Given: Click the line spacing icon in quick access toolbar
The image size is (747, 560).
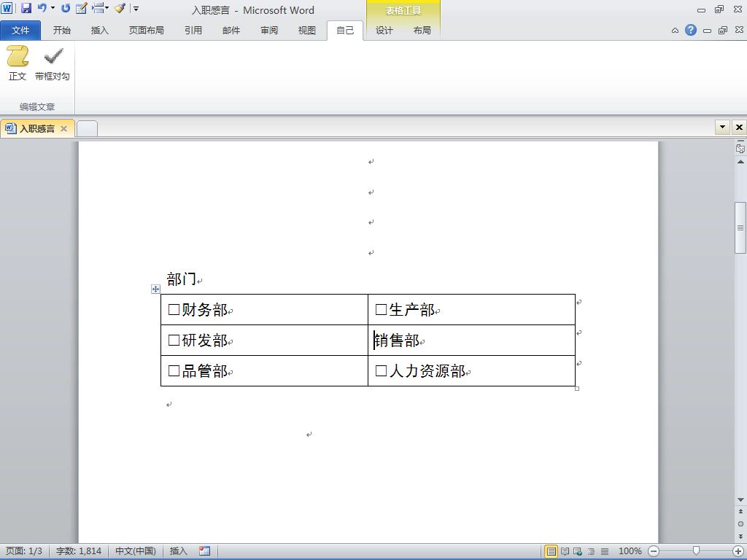Looking at the screenshot, I should point(98,7).
